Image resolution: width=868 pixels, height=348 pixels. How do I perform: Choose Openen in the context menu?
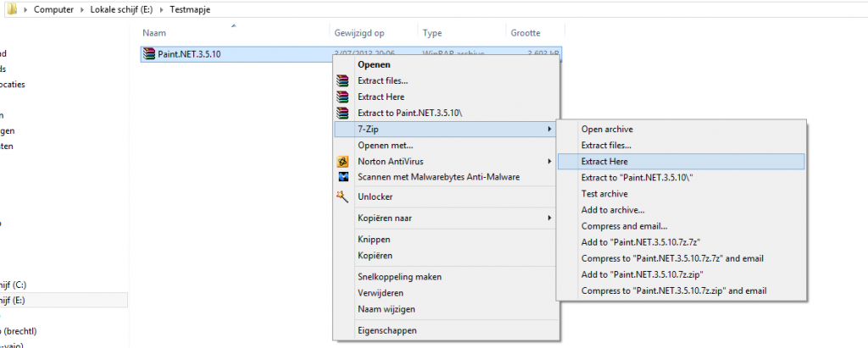coord(446,64)
